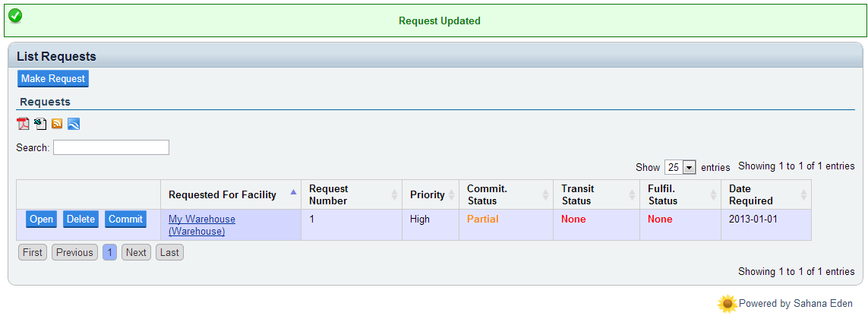Open the Show entries count dropdown

pos(680,167)
